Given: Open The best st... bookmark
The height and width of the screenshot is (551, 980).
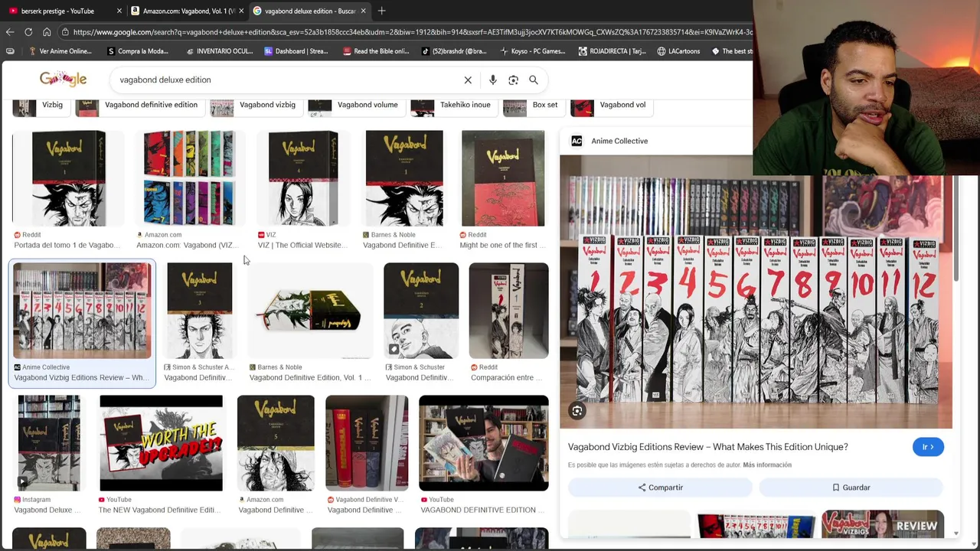Looking at the screenshot, I should pyautogui.click(x=733, y=51).
